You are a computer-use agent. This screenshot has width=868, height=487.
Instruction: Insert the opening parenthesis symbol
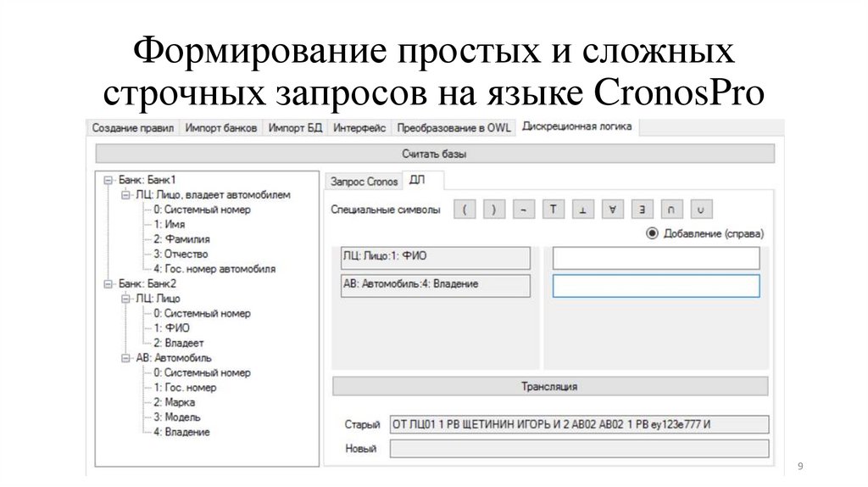(465, 210)
